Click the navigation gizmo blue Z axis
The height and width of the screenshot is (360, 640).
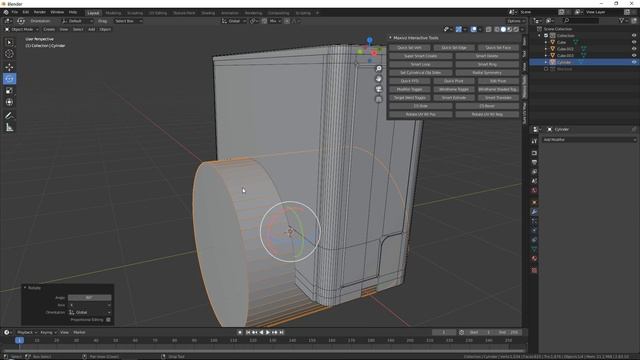tap(369, 40)
